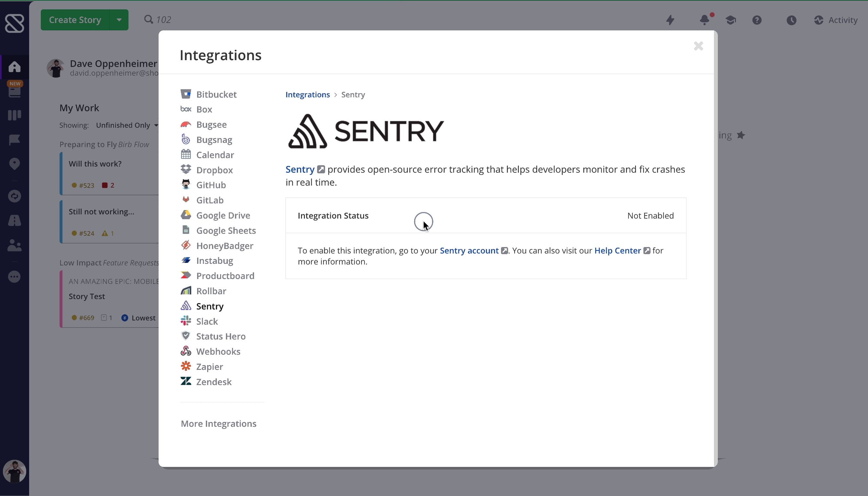868x496 pixels.
Task: Open the 'Still not working...' story card
Action: pyautogui.click(x=109, y=221)
